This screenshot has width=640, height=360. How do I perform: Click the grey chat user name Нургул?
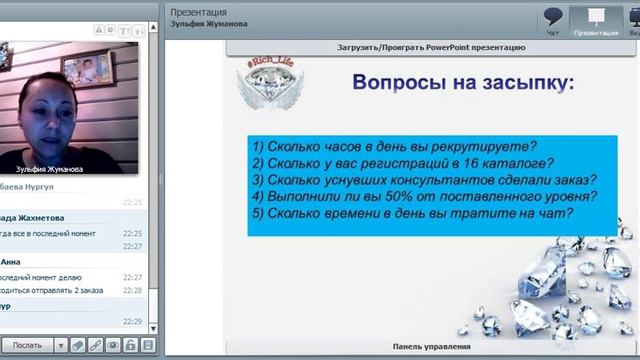(40, 187)
